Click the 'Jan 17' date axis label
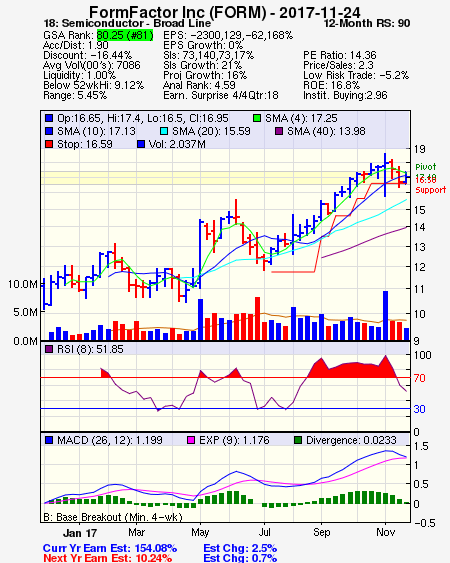Viewport: 450px width, 563px height. [80, 533]
